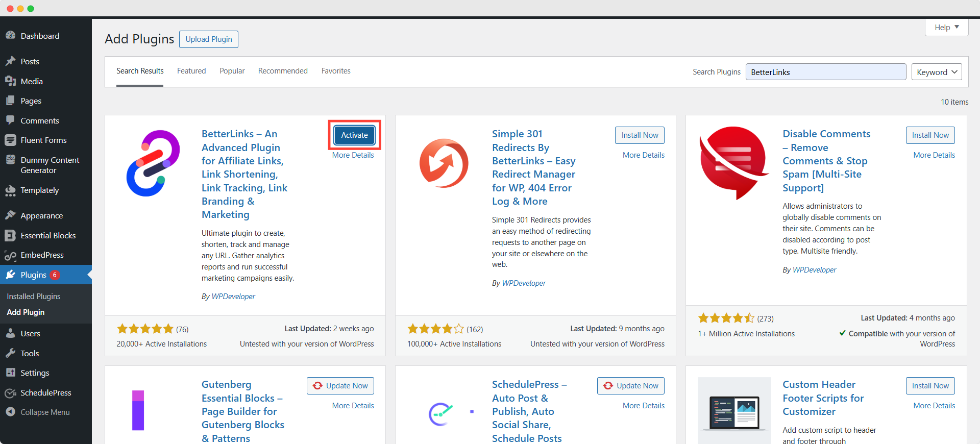Click the Simple 301 Redirects star rating
Screen dimensions: 980x444
click(x=436, y=329)
